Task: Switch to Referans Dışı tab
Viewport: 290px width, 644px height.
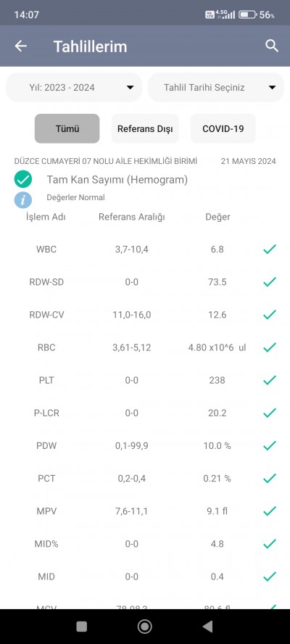Action: pyautogui.click(x=145, y=128)
